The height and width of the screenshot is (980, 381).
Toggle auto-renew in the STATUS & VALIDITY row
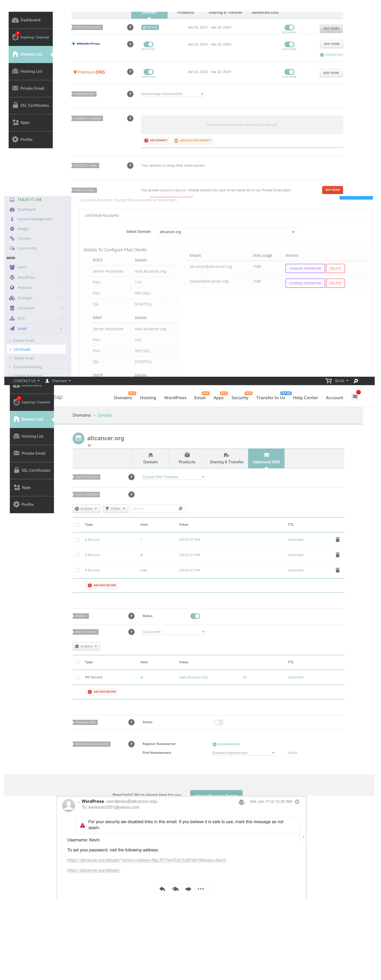pyautogui.click(x=289, y=27)
